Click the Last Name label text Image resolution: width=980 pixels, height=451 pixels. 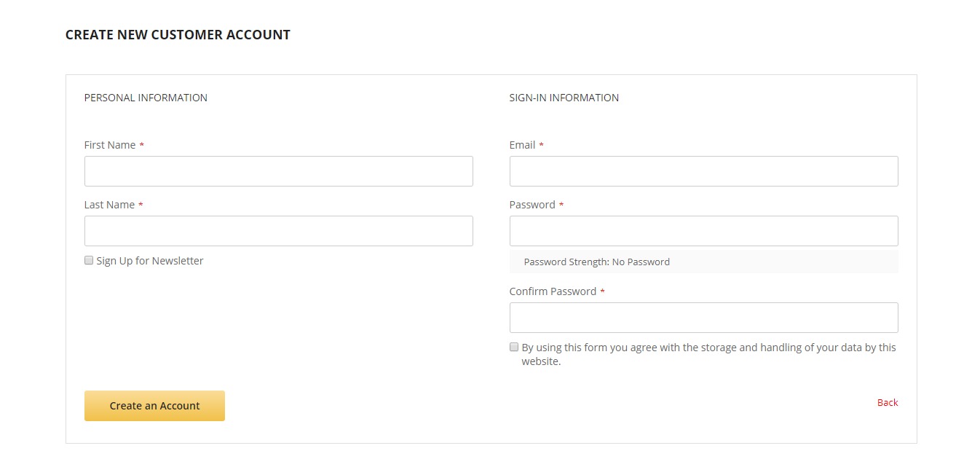pyautogui.click(x=109, y=205)
